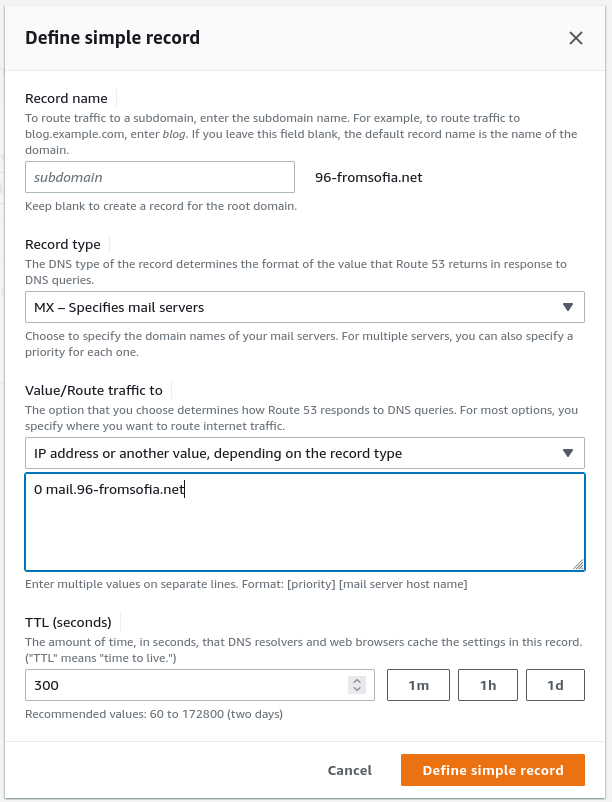Set TTL to 1m preset
The height and width of the screenshot is (802, 612).
419,685
